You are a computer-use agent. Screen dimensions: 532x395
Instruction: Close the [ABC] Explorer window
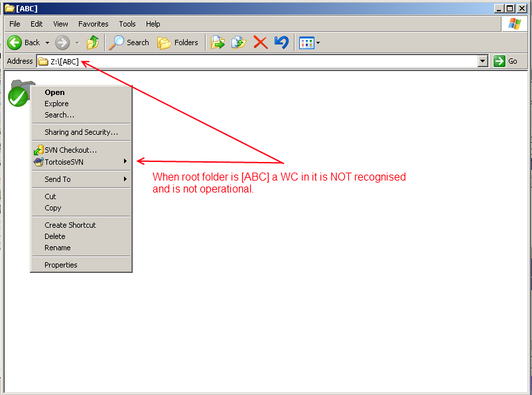(x=521, y=9)
